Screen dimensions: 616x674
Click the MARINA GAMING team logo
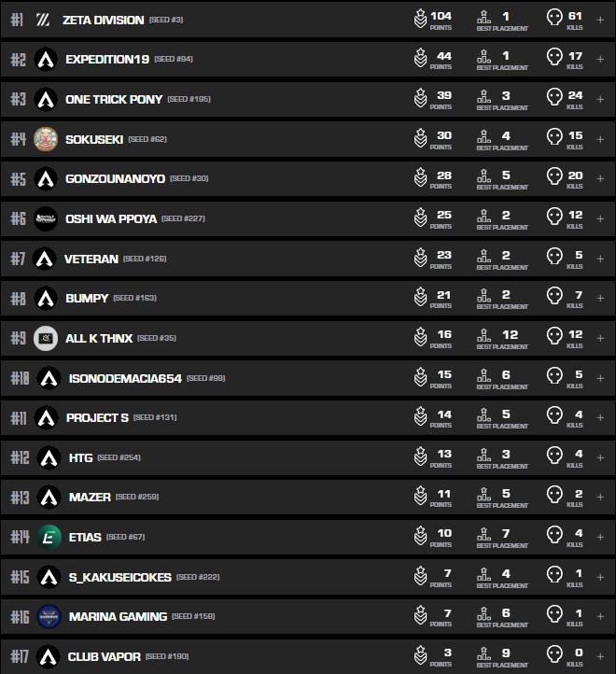click(x=49, y=616)
